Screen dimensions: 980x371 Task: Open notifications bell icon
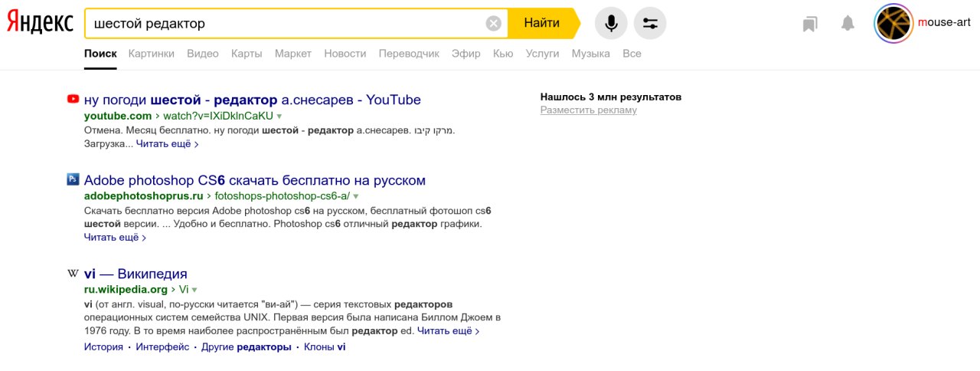[x=848, y=23]
